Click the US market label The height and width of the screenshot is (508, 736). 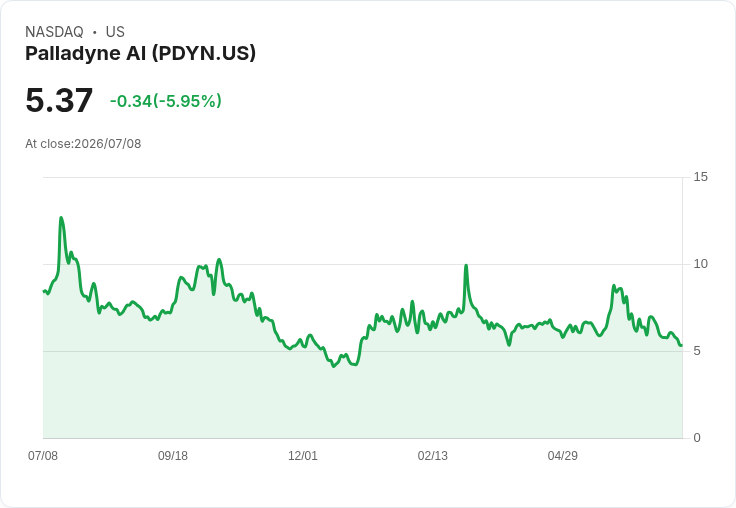[115, 32]
